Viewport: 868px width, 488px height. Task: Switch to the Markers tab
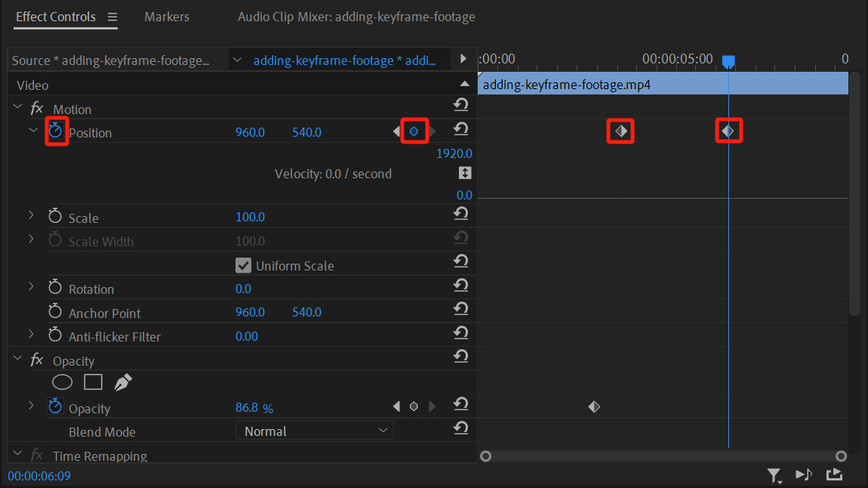(x=166, y=16)
